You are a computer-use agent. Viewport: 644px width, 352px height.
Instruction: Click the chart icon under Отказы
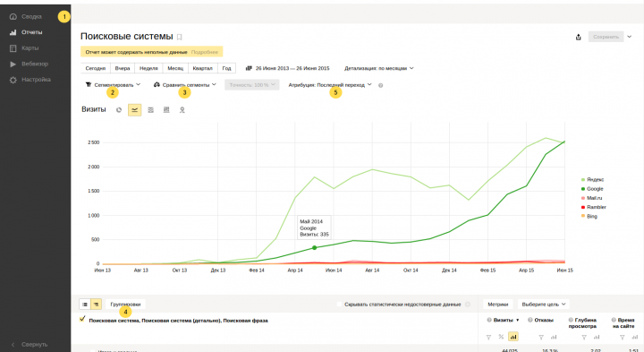pos(554,337)
